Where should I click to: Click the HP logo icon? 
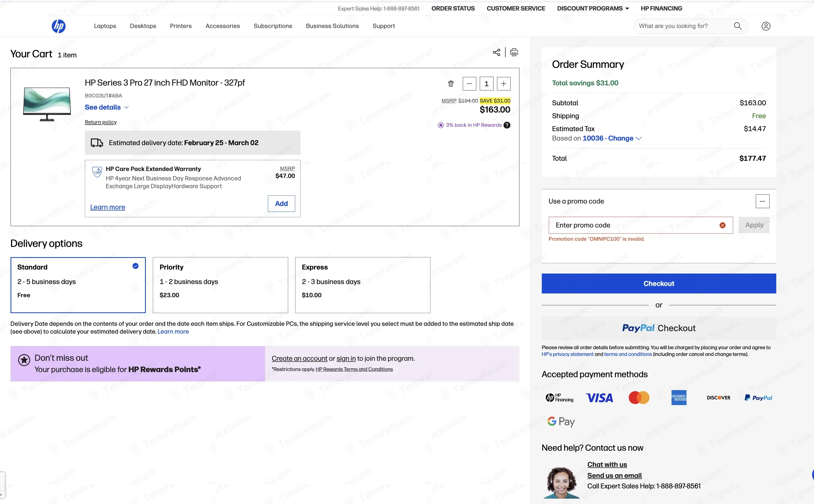click(x=58, y=26)
